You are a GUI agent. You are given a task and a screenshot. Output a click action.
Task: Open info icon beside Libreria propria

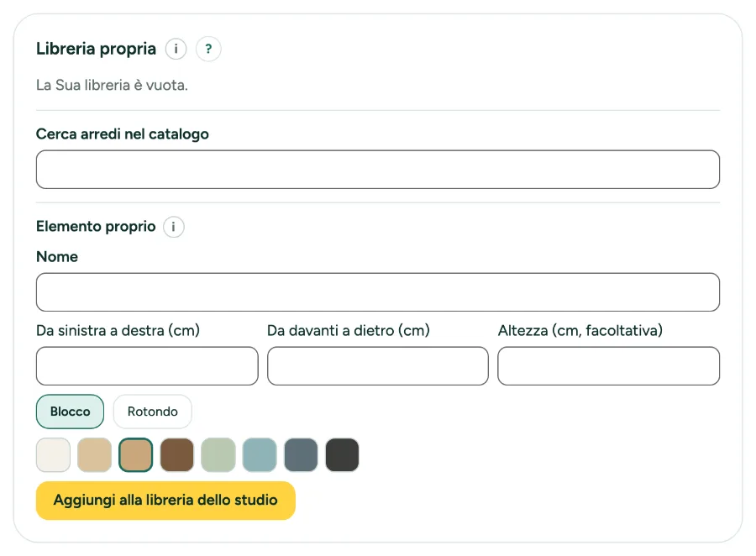coord(176,49)
